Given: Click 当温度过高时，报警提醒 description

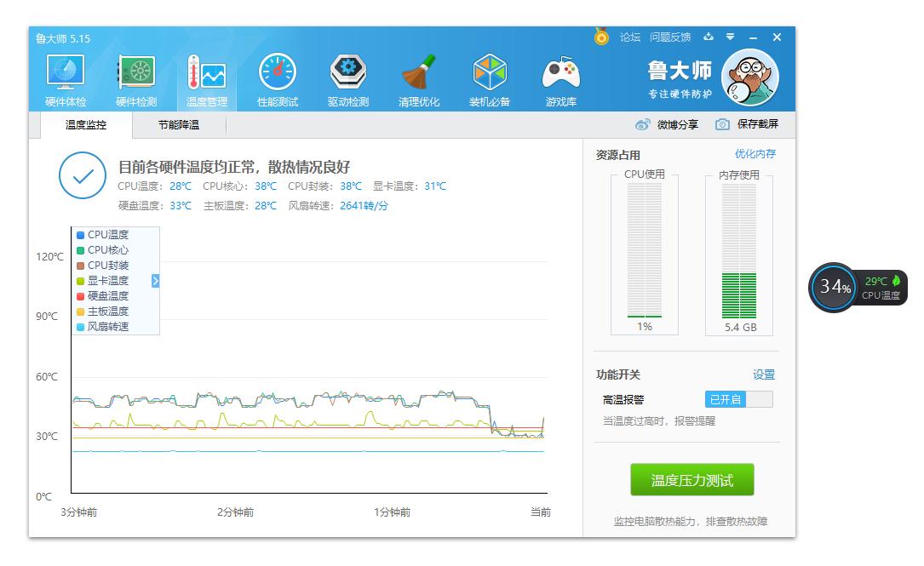Looking at the screenshot, I should pyautogui.click(x=659, y=421).
